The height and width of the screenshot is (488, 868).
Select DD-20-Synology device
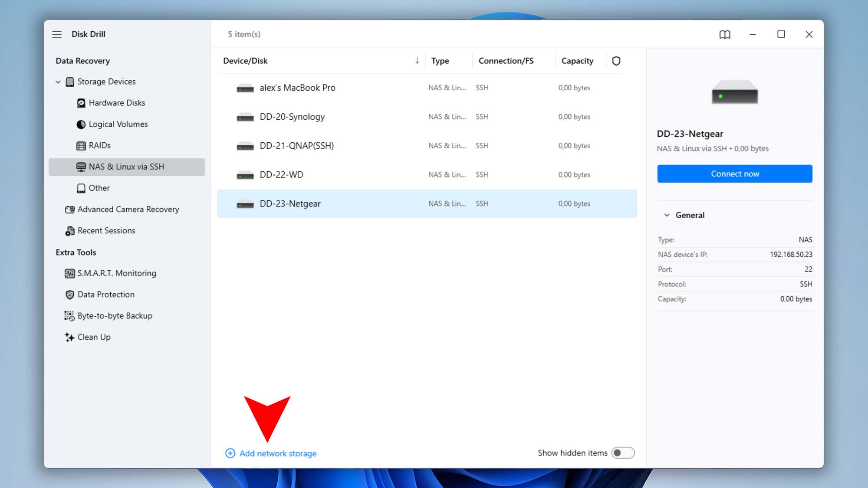(427, 117)
